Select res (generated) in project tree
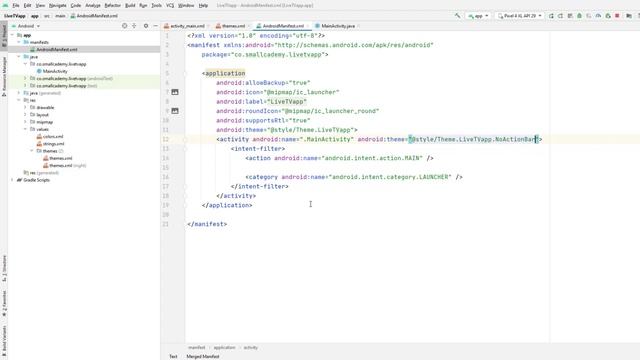Viewport: 640px width, 360px height. (44, 173)
